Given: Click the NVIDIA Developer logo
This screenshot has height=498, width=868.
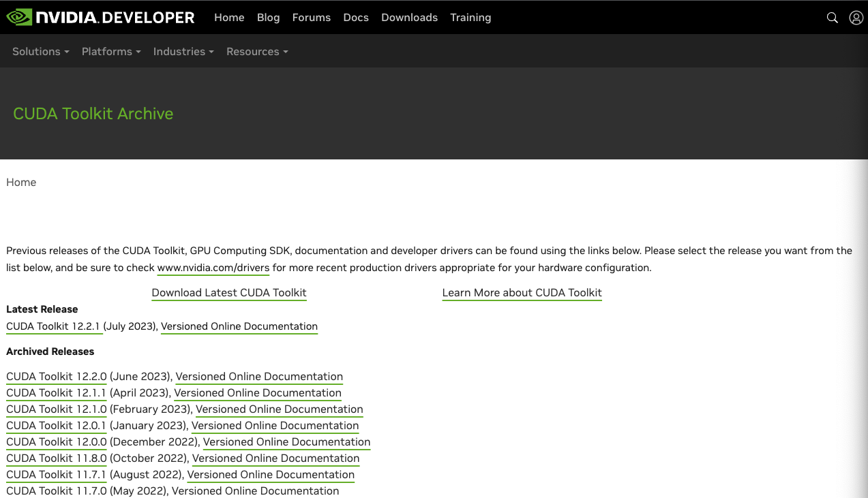Looking at the screenshot, I should coord(100,17).
